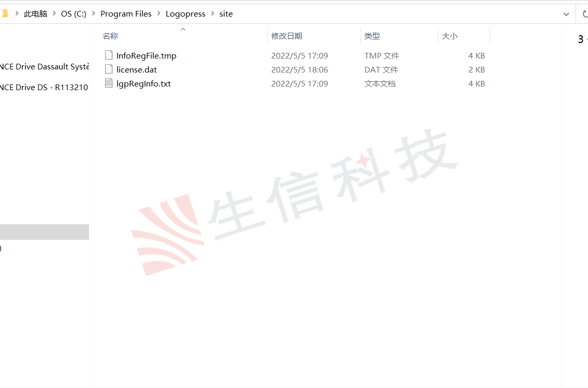Refresh the folder with the refresh icon

pos(585,15)
